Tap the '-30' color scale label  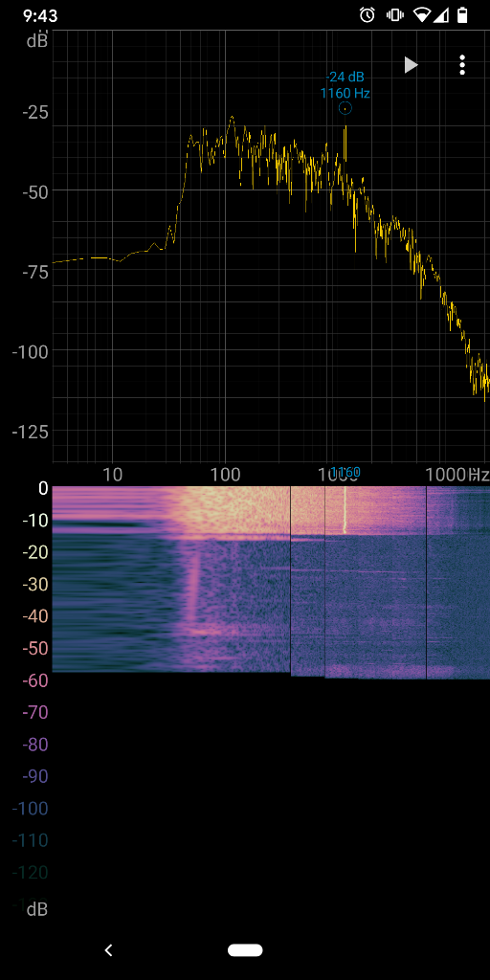tap(35, 584)
